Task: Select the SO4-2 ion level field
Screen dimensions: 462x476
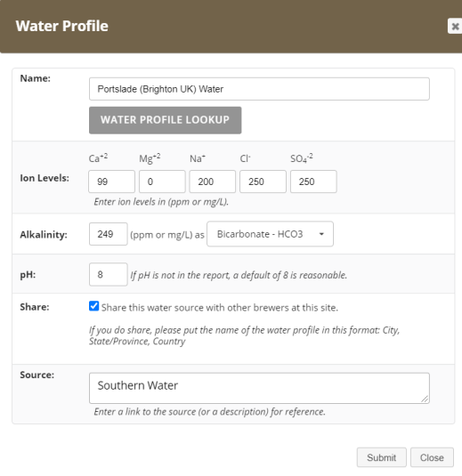Action: pyautogui.click(x=313, y=182)
